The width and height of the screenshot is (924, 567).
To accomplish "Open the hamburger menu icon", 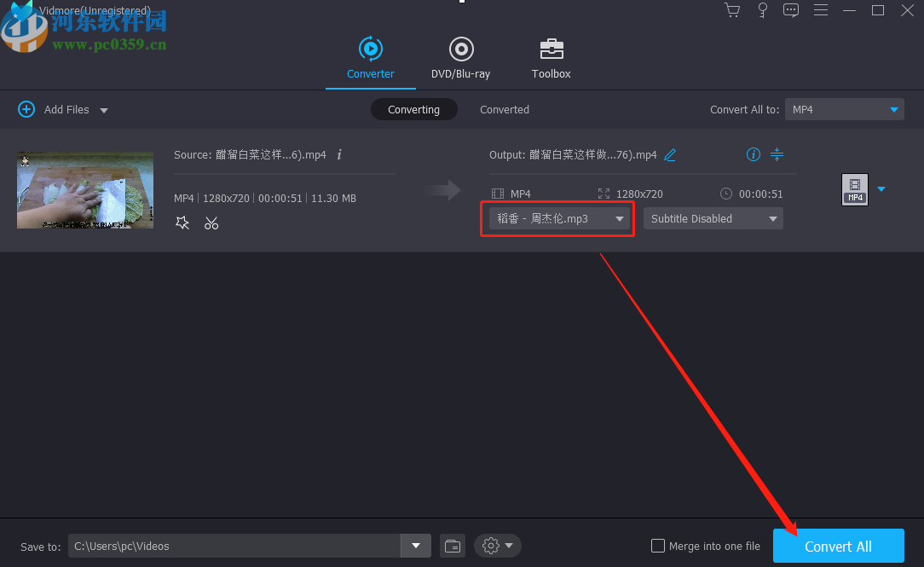I will [x=820, y=10].
